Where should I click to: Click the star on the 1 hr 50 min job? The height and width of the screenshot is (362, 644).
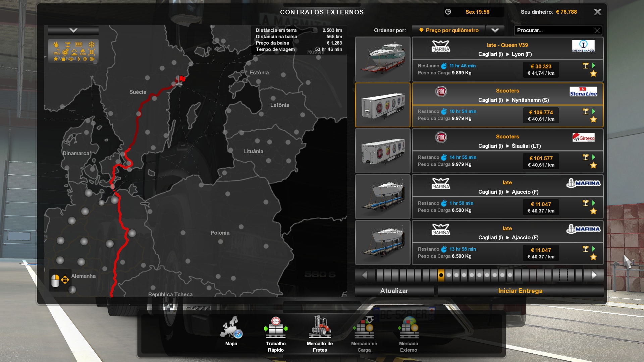coord(593,211)
